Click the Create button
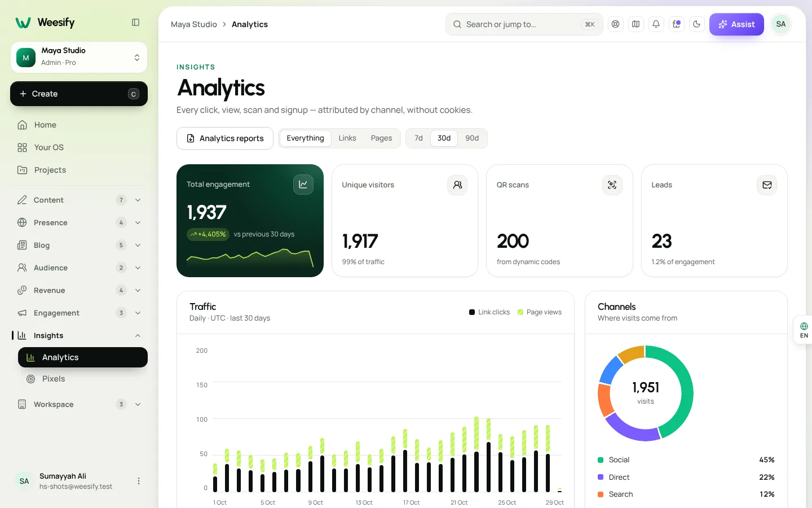This screenshot has height=508, width=812. [x=79, y=94]
